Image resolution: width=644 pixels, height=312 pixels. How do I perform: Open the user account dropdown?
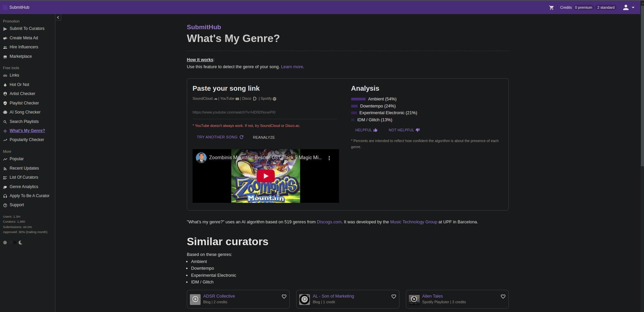coord(629,7)
